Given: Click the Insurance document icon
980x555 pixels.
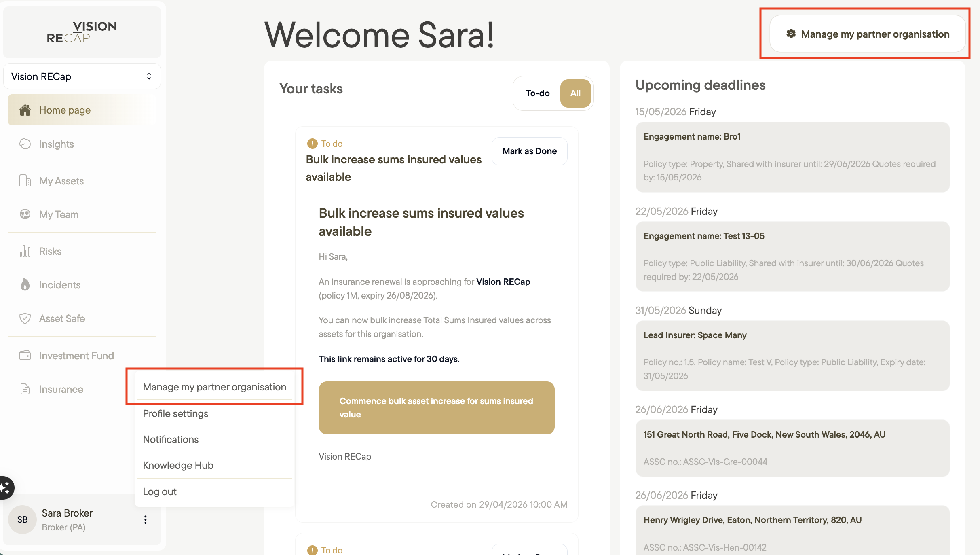Looking at the screenshot, I should click(x=25, y=389).
